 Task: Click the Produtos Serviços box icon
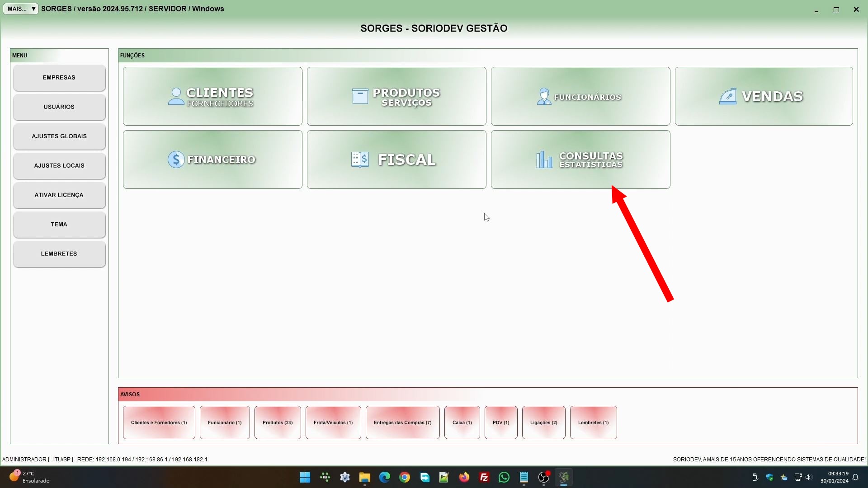[x=360, y=96]
